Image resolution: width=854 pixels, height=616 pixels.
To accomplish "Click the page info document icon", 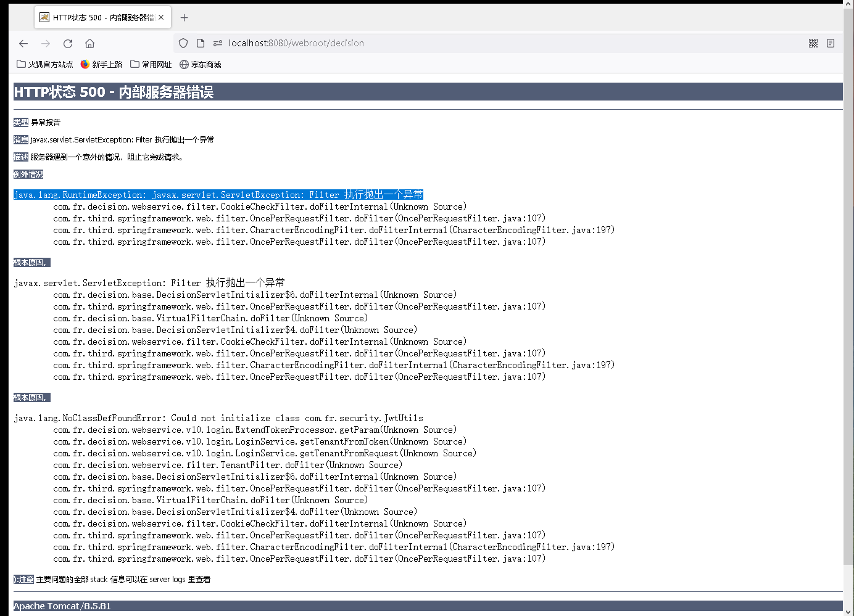I will click(x=201, y=43).
